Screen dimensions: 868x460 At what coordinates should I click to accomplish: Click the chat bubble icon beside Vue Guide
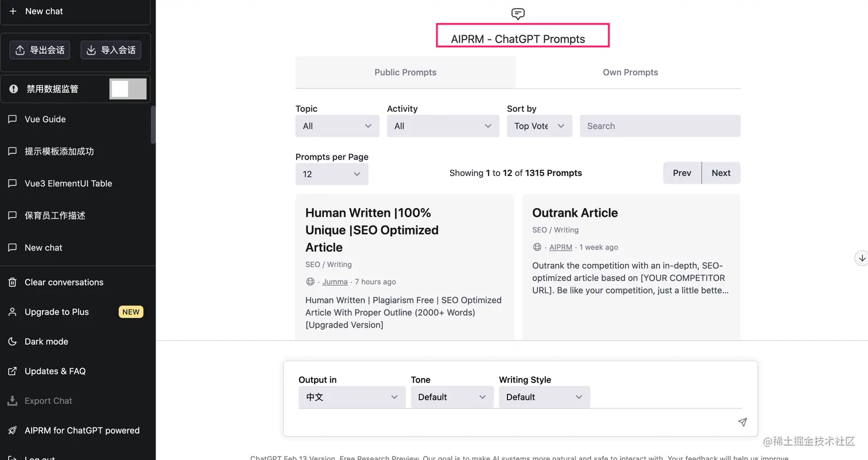pyautogui.click(x=12, y=119)
